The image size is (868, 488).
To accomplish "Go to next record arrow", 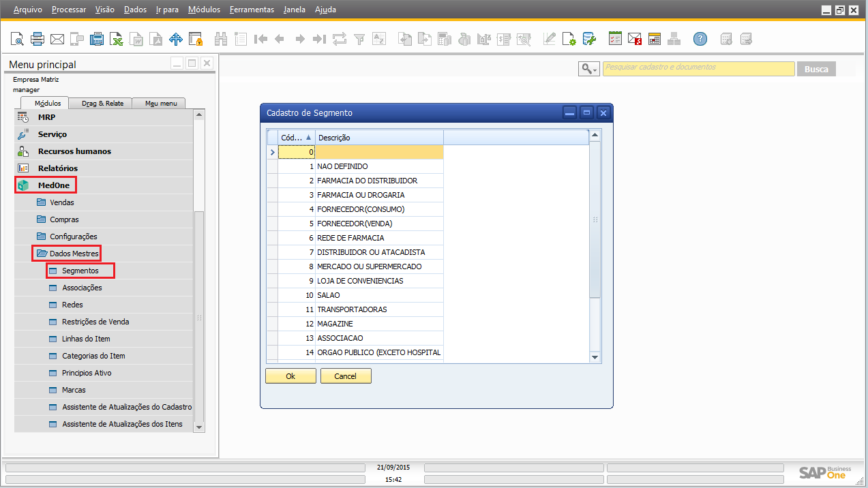I will [300, 39].
